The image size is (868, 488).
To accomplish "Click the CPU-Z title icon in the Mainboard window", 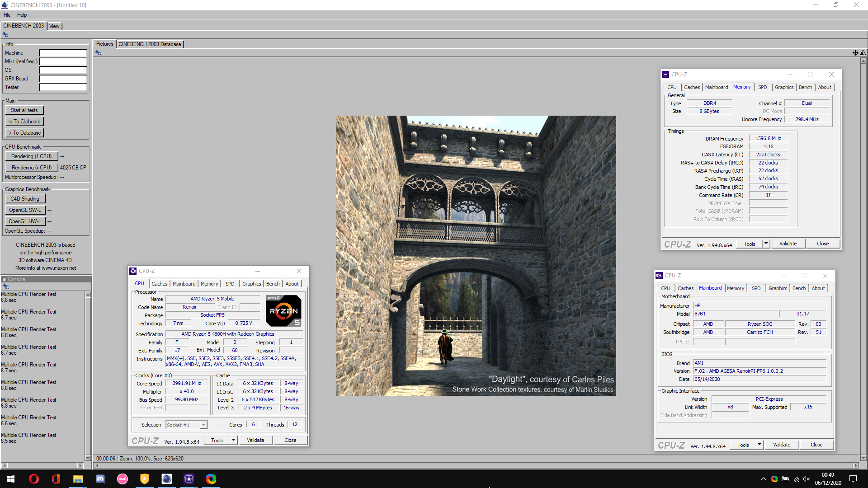I will coord(659,276).
